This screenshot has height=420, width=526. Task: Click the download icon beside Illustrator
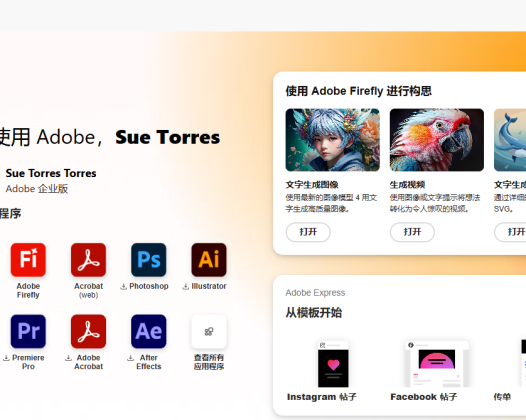186,286
